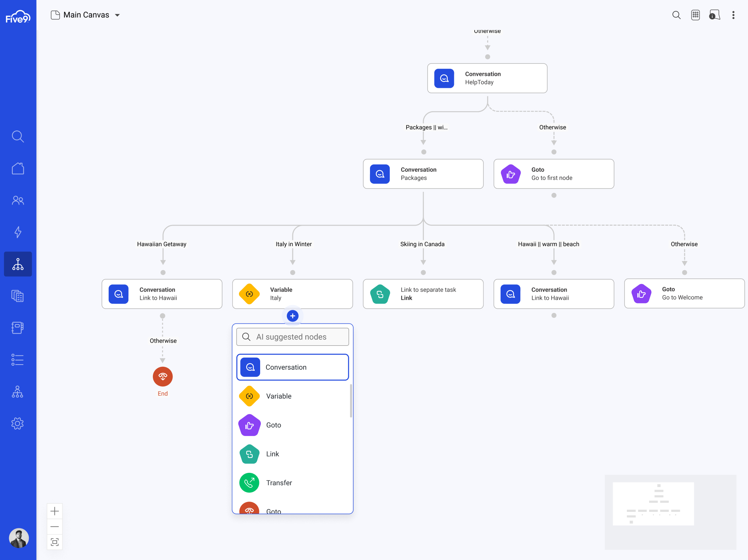Open settings gear in sidebar
Viewport: 748px width, 560px height.
[x=18, y=423]
